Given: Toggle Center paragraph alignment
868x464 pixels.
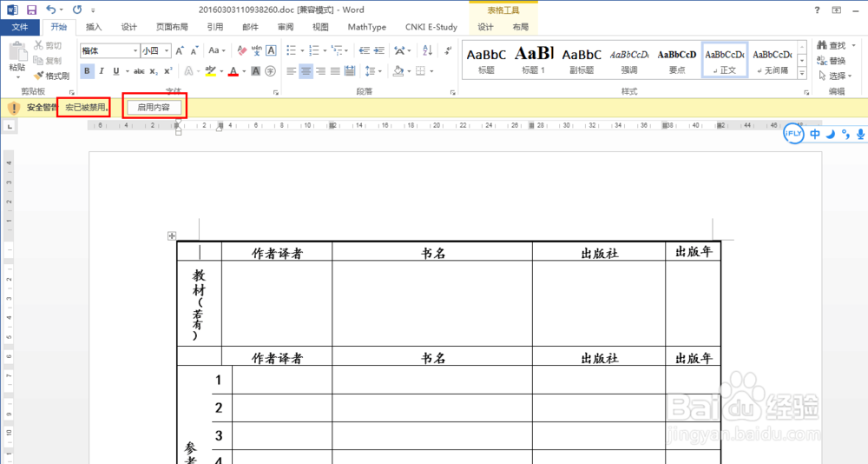Looking at the screenshot, I should (x=306, y=71).
